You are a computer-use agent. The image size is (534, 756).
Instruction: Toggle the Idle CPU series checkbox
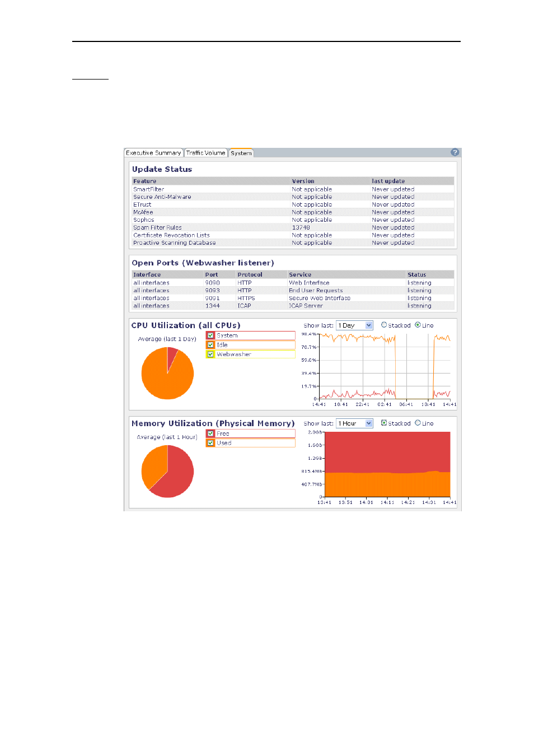[x=210, y=345]
